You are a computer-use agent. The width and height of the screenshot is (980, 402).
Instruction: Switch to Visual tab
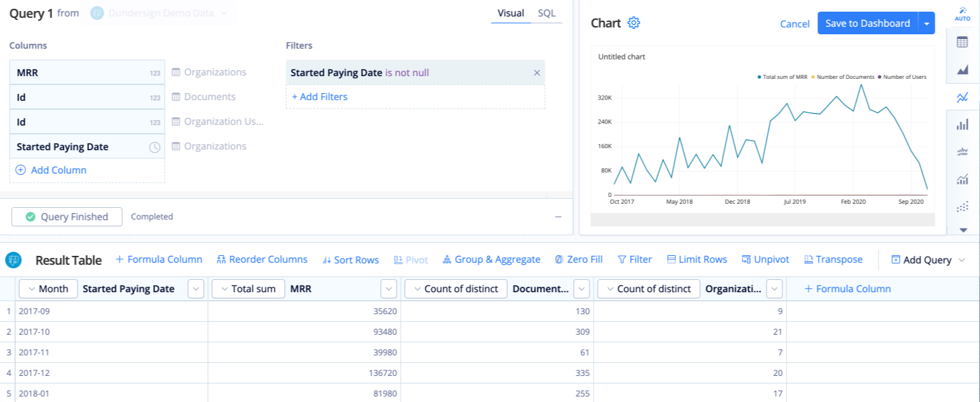click(x=511, y=13)
